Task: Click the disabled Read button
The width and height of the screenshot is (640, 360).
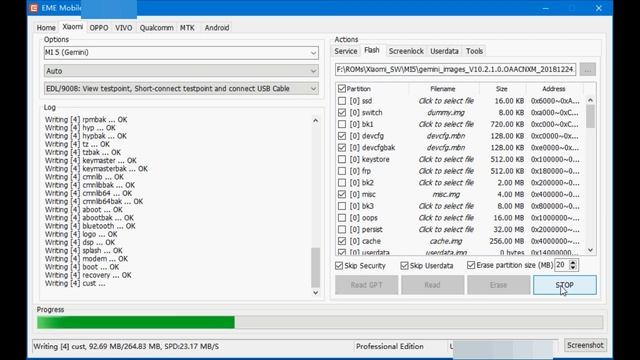Action: [x=432, y=285]
